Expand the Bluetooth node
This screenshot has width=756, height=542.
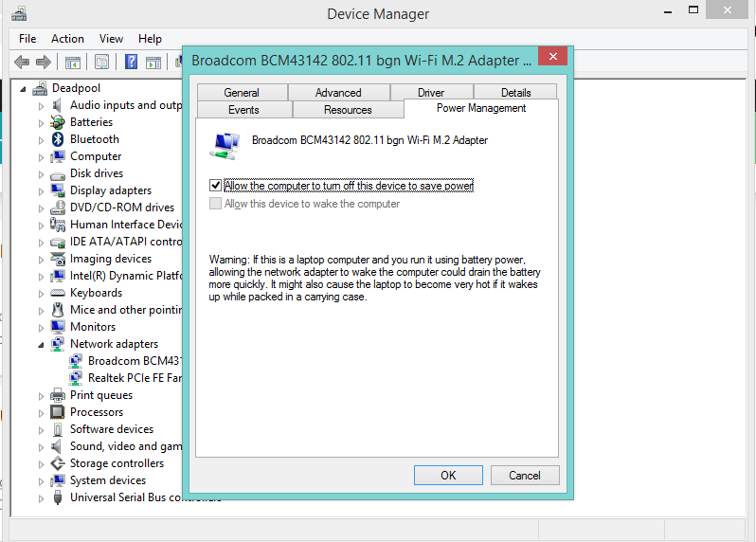[41, 140]
